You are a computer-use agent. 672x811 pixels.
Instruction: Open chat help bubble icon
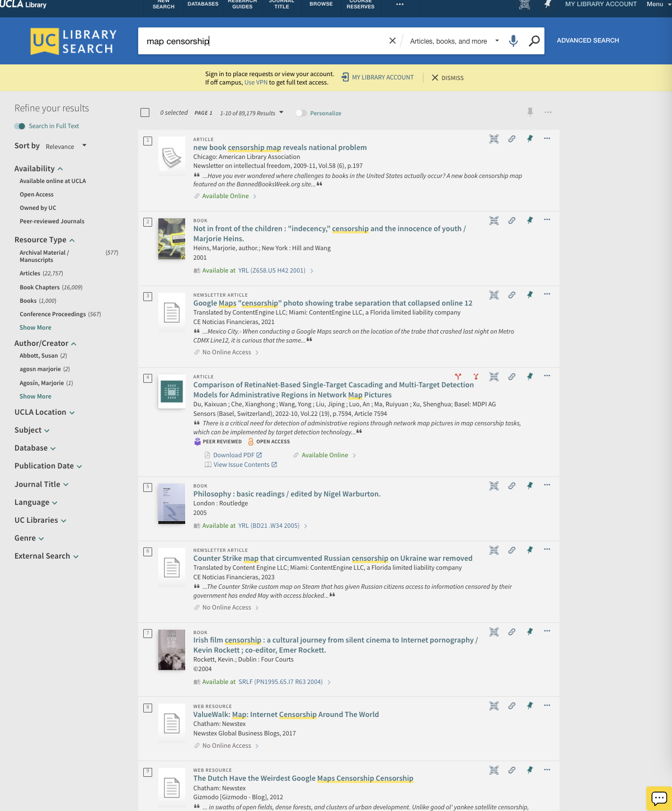click(x=659, y=798)
